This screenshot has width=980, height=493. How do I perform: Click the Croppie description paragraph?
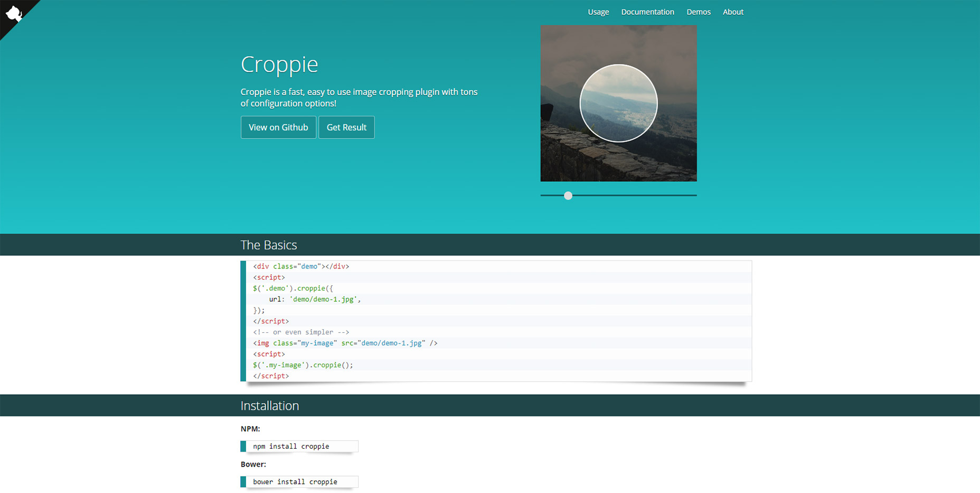click(359, 98)
